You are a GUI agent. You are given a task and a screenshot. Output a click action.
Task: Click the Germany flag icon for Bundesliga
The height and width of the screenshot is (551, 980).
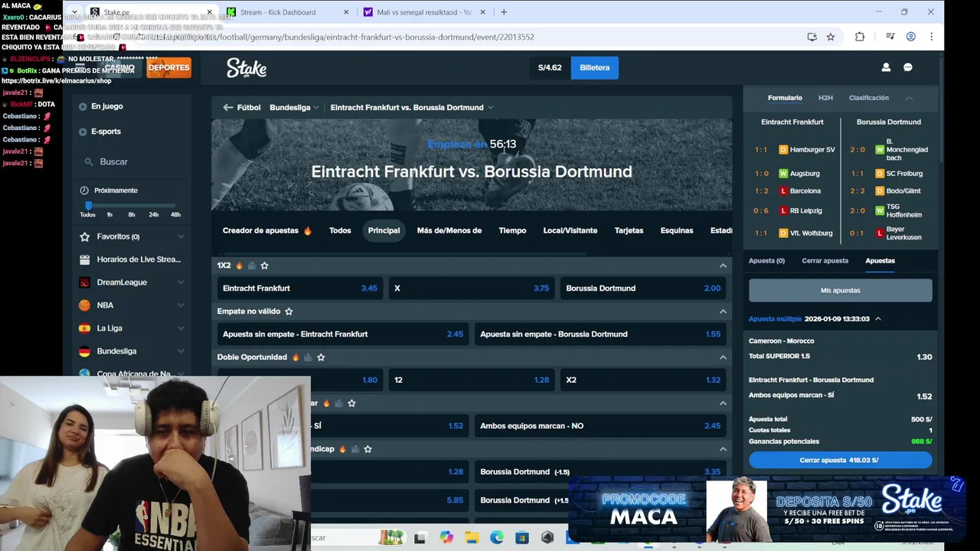(x=84, y=351)
